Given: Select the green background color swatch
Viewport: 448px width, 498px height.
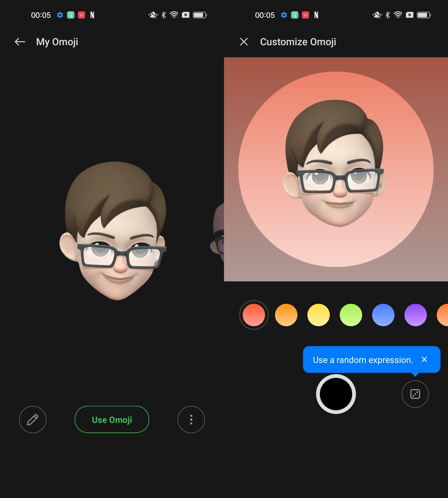Looking at the screenshot, I should point(351,315).
